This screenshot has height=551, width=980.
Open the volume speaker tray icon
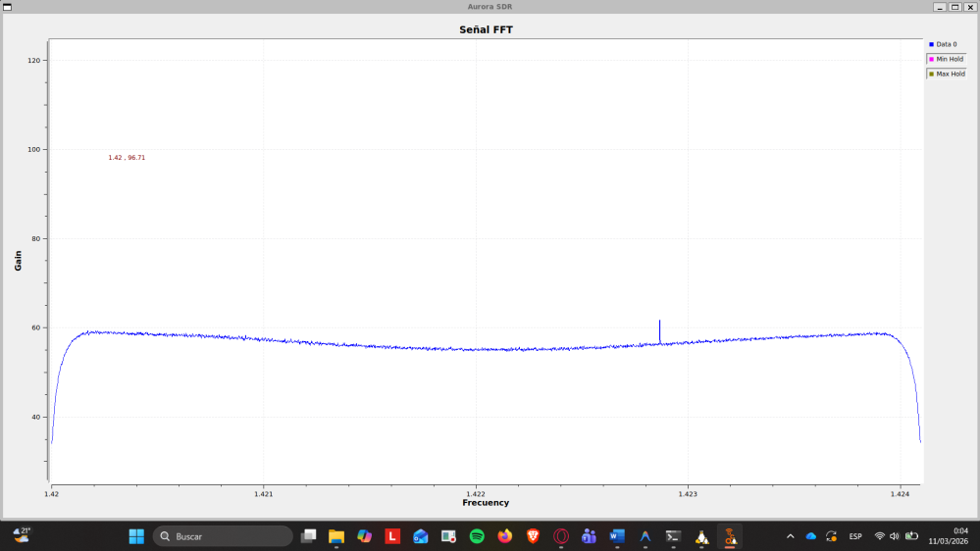(895, 536)
